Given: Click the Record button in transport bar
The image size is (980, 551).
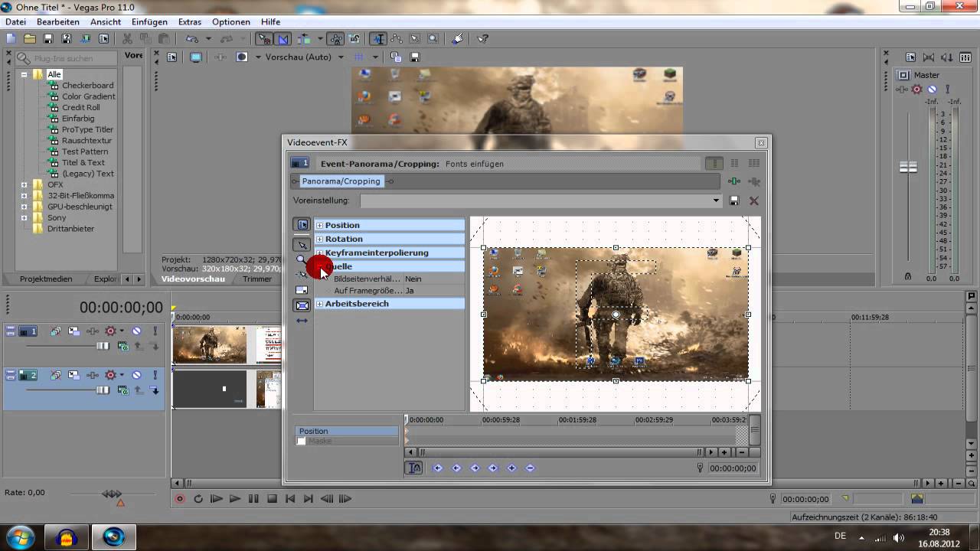Looking at the screenshot, I should click(x=180, y=499).
